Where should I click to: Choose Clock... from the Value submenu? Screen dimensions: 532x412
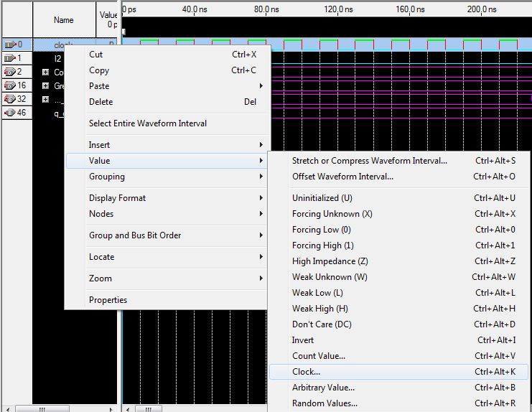click(307, 372)
